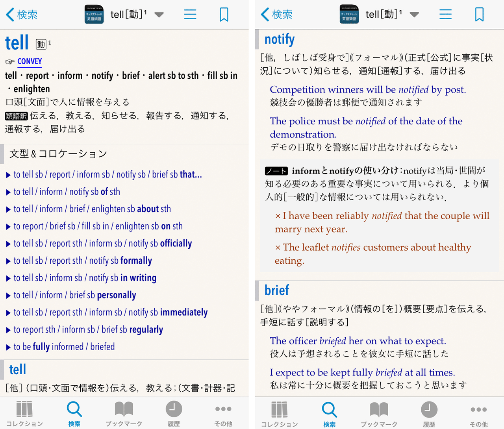504x429 pixels.
Task: Open ブックマーク tab in right screen
Action: [x=379, y=414]
